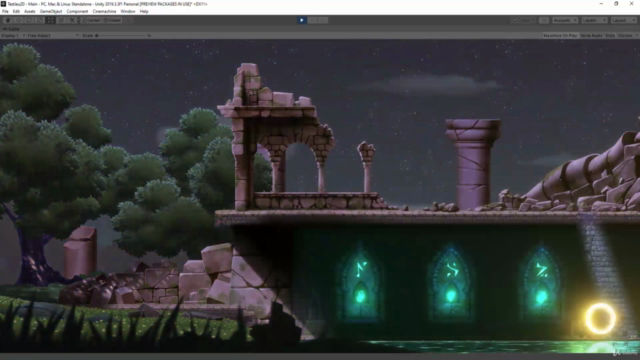Open the Help menu

coord(144,11)
